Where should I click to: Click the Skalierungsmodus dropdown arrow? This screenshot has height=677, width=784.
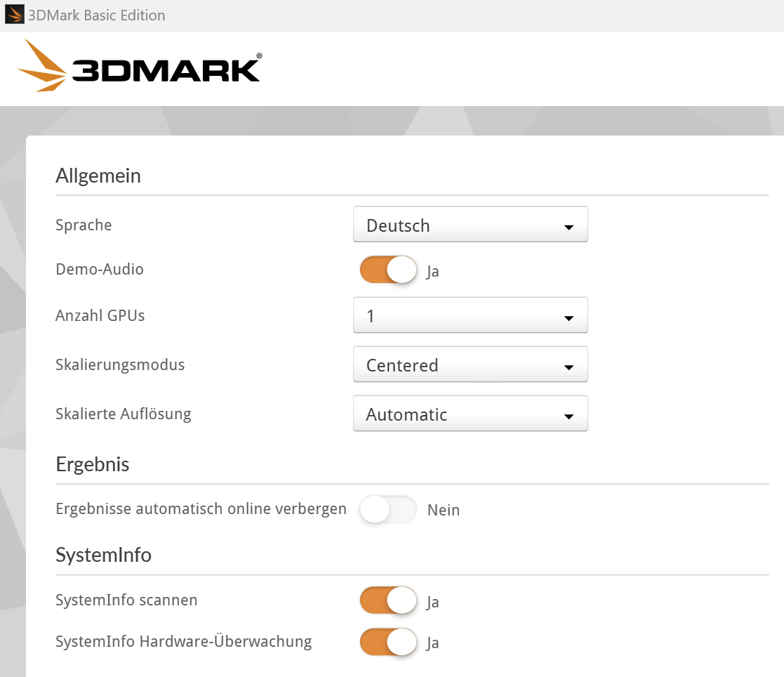[569, 367]
